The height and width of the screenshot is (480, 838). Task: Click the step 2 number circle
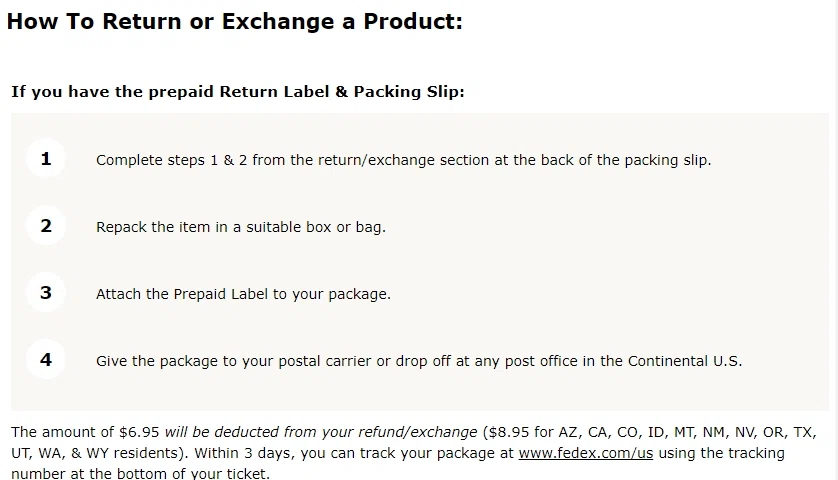tap(46, 226)
